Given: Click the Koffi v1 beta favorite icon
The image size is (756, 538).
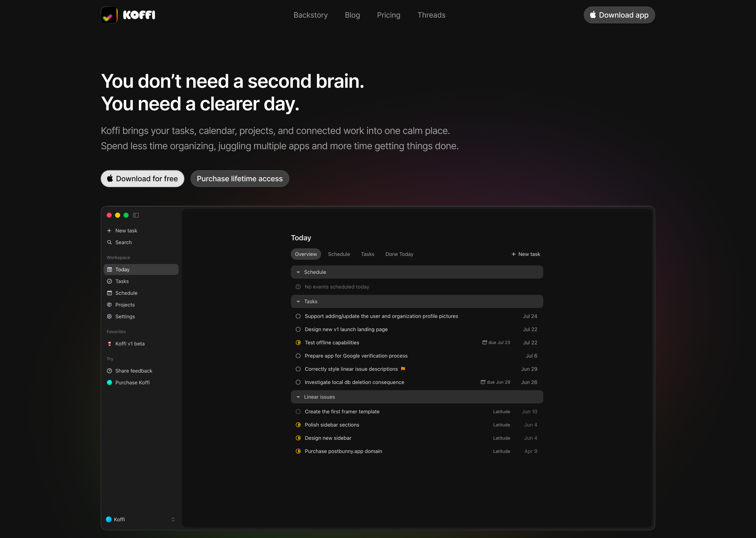Looking at the screenshot, I should pos(109,344).
